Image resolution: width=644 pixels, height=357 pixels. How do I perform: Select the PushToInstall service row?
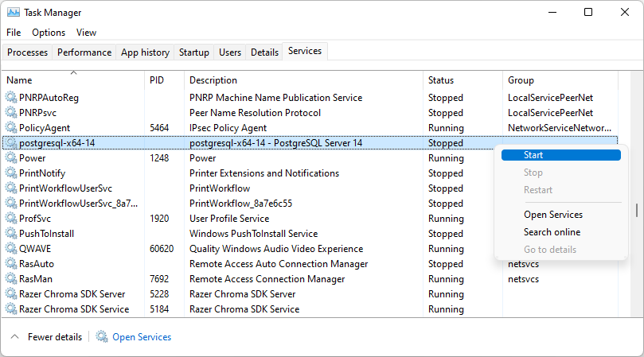pyautogui.click(x=310, y=234)
